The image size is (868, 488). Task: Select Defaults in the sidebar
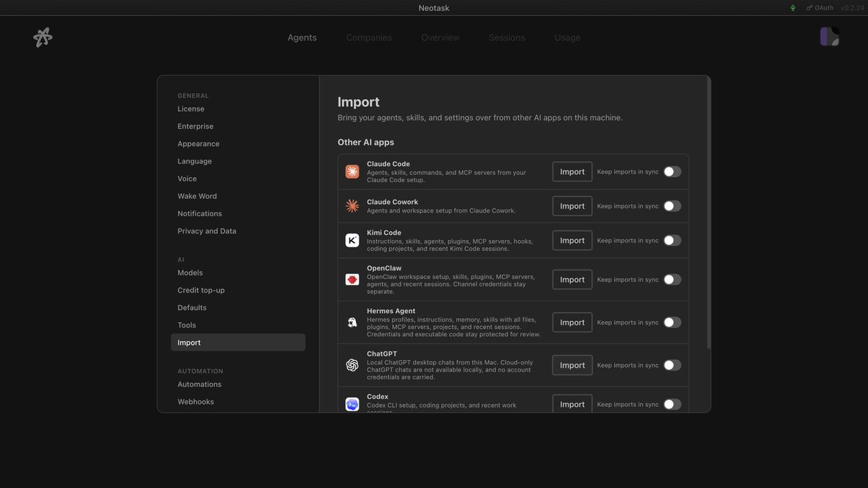(238, 307)
